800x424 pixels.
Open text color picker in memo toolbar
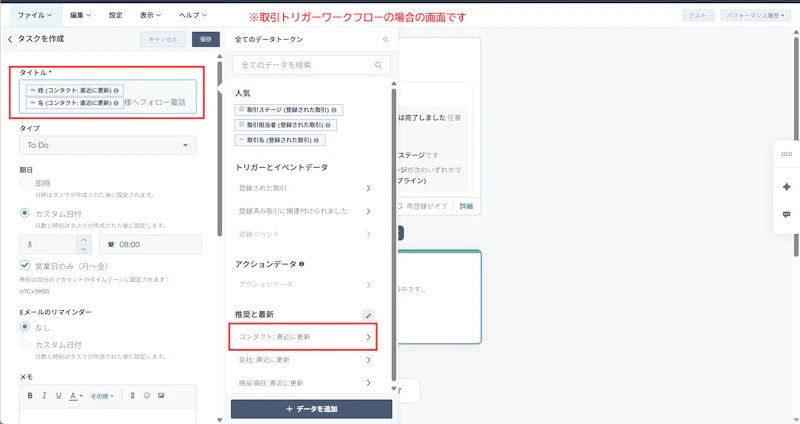coord(76,395)
